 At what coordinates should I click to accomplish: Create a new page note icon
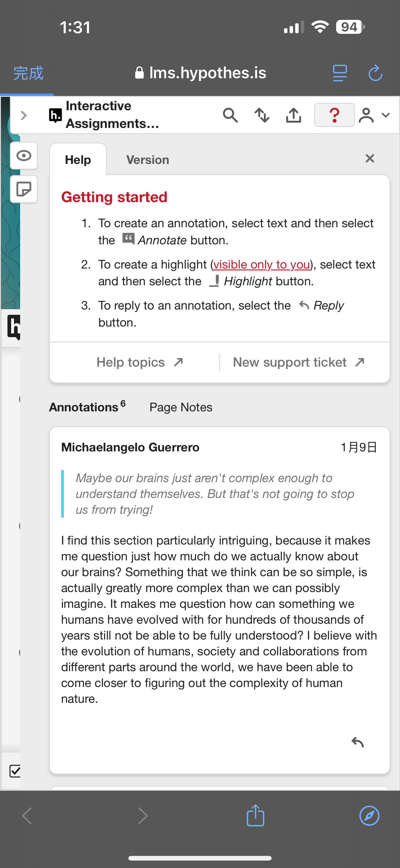coord(24,189)
